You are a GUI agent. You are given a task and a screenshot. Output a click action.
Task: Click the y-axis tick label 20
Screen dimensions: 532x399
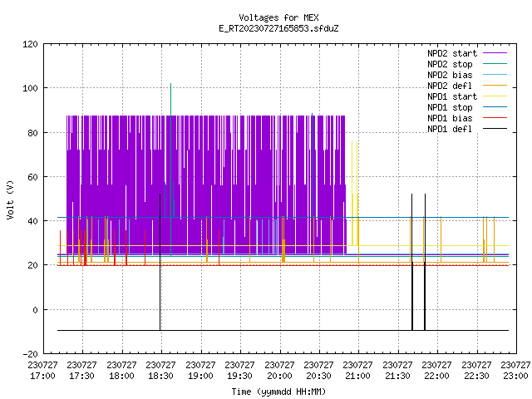point(32,265)
